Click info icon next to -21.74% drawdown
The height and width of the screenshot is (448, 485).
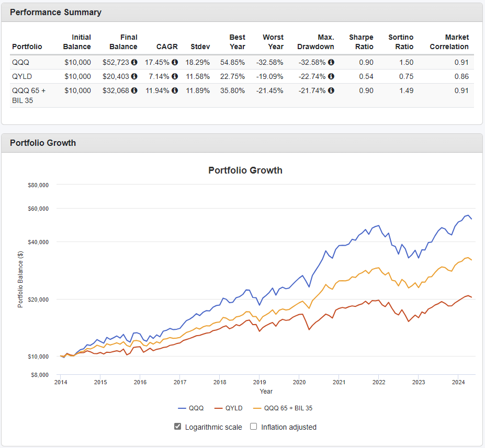click(x=331, y=90)
